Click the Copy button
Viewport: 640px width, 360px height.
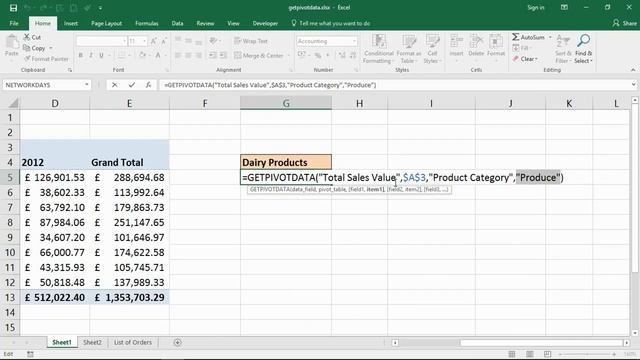(34, 48)
